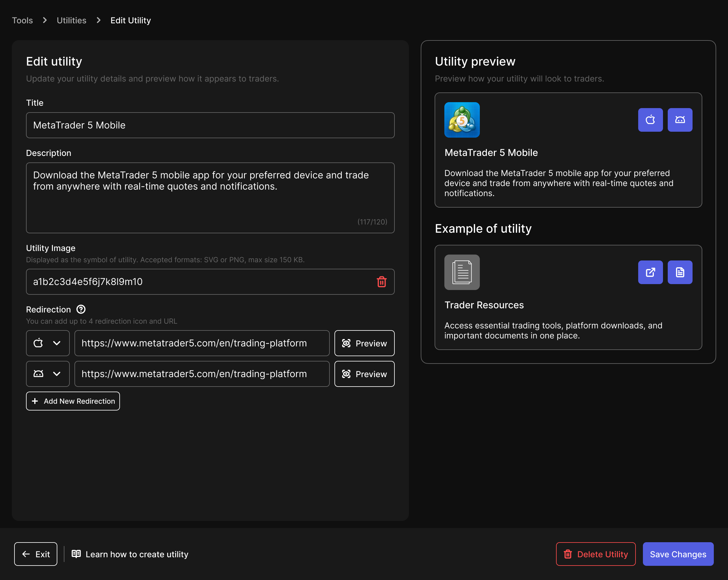Open the Android icon dropdown for second redirection
728x580 pixels.
point(48,374)
